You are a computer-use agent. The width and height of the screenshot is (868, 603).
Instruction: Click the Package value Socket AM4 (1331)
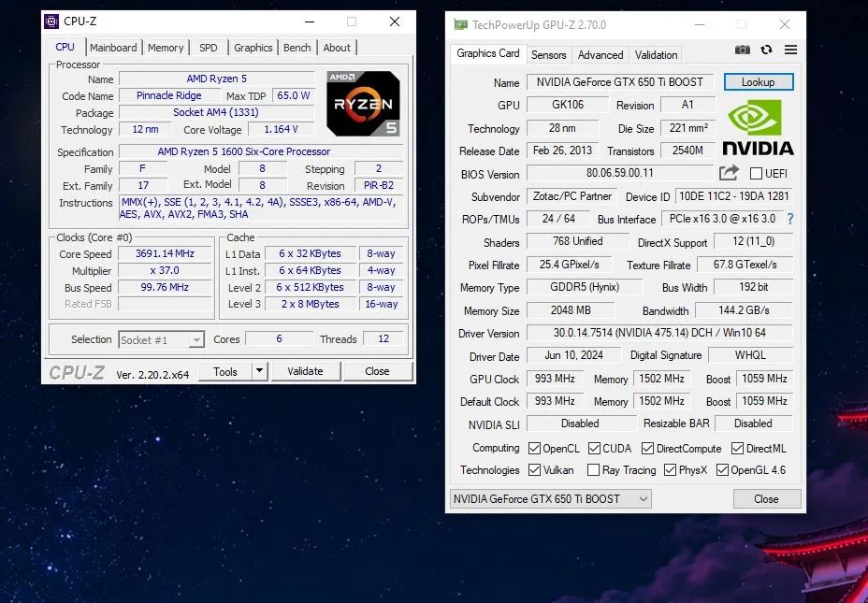click(x=216, y=112)
